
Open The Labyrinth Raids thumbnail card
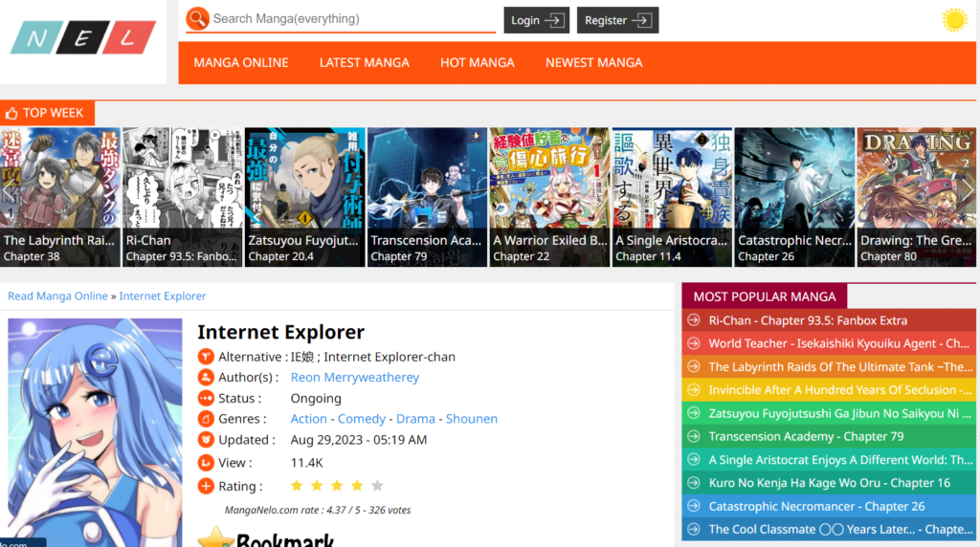60,197
